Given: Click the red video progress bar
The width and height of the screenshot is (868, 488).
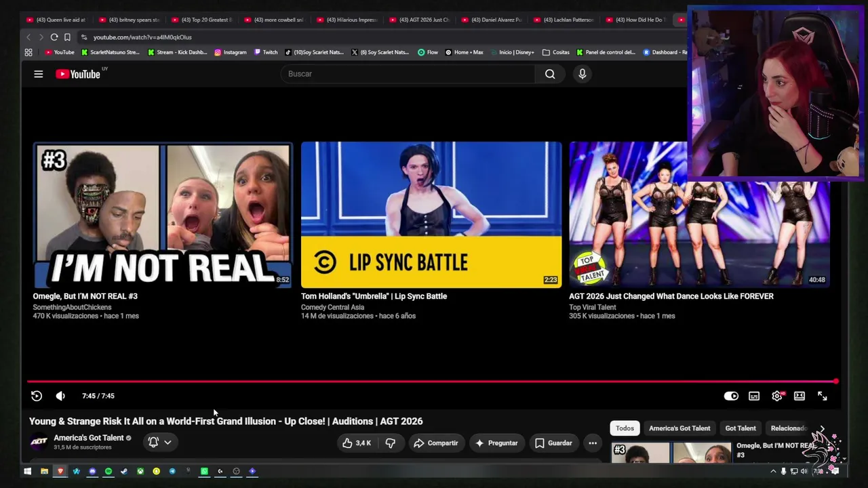Looking at the screenshot, I should point(431,382).
